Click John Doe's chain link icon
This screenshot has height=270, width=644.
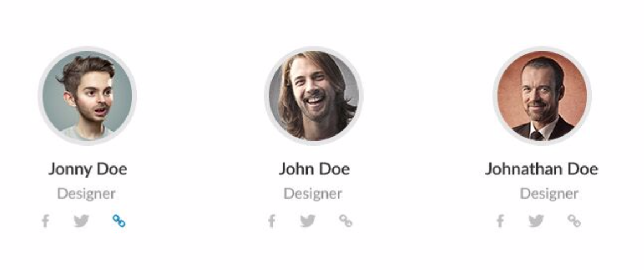click(x=346, y=221)
